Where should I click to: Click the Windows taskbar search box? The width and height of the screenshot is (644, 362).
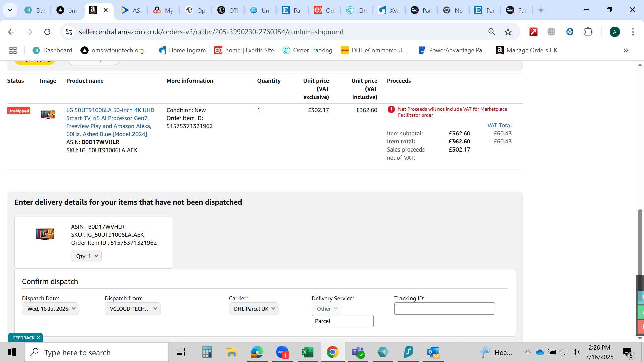[x=97, y=352]
